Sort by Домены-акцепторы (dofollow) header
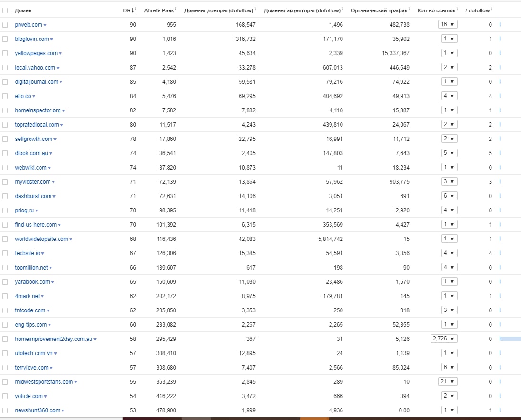 (x=302, y=10)
